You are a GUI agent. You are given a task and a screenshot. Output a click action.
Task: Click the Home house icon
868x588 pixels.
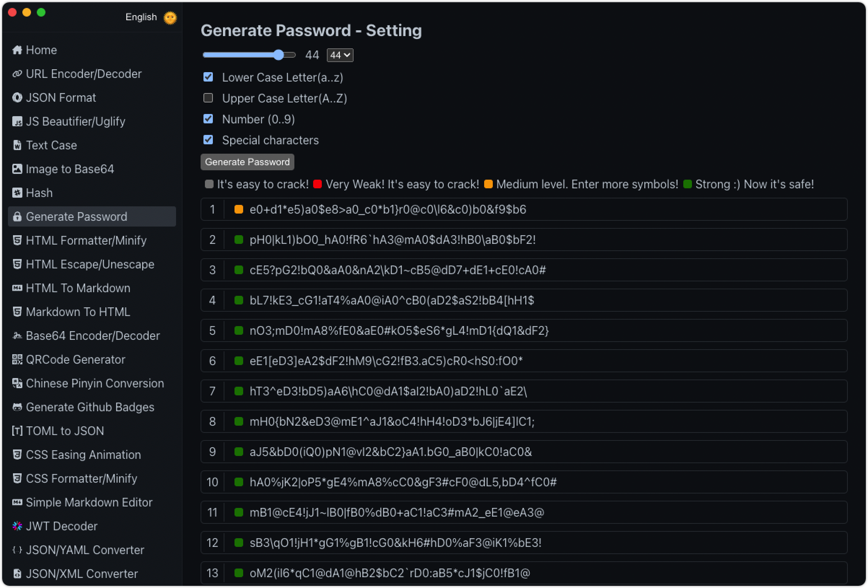click(x=17, y=50)
